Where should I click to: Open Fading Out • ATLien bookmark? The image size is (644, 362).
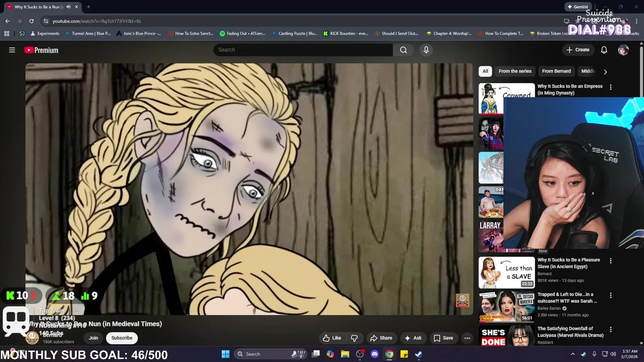(x=242, y=34)
